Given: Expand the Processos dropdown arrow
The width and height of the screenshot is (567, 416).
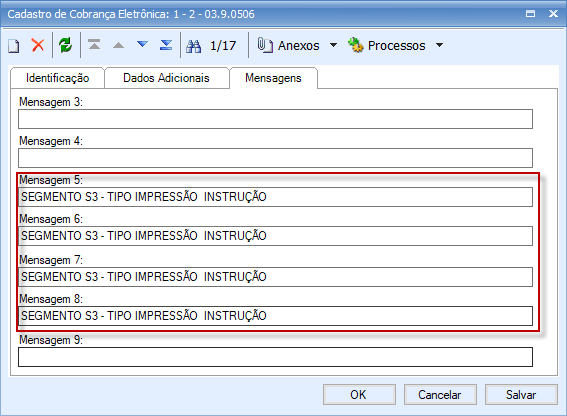Looking at the screenshot, I should click(x=439, y=45).
